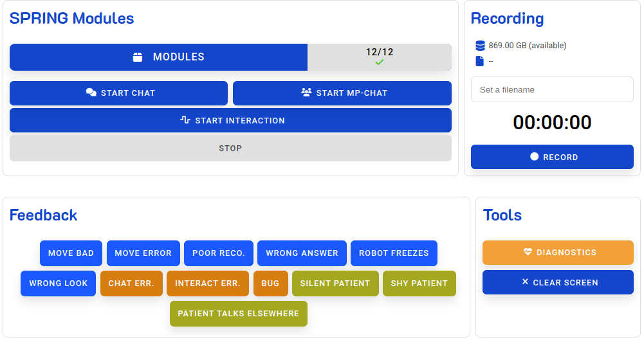Mark Wrong Answer feedback
Screen dimensions: 644x342
coord(302,253)
